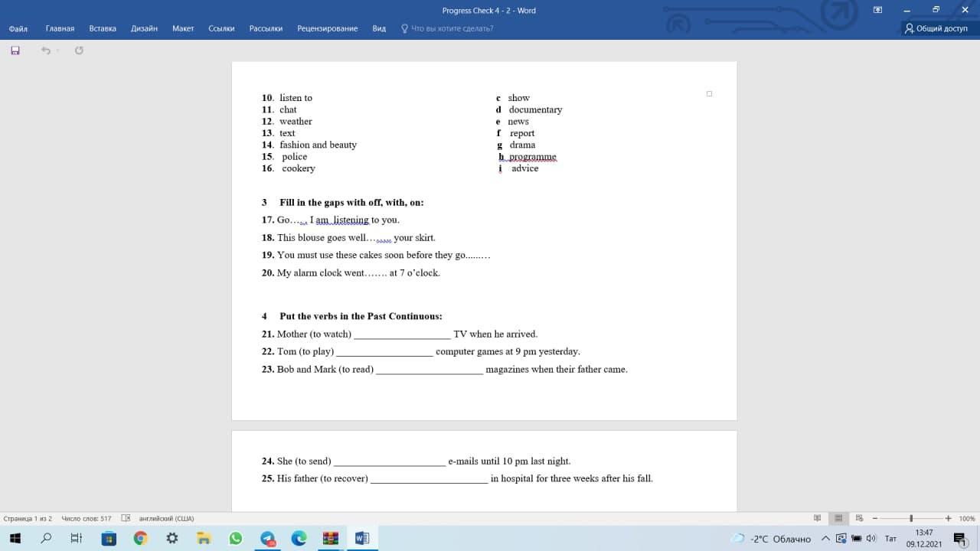The width and height of the screenshot is (980, 551).
Task: Click the zoom out minus button
Action: tap(875, 518)
